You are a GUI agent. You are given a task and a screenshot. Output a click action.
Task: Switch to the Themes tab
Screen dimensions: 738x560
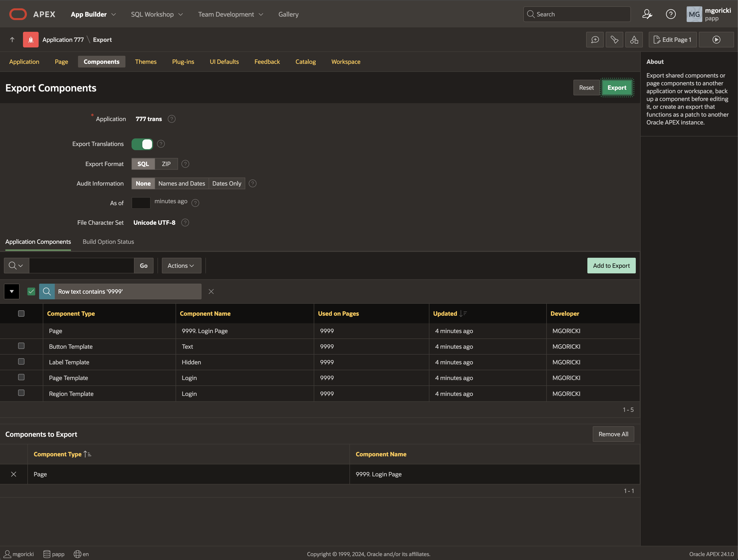pyautogui.click(x=145, y=61)
